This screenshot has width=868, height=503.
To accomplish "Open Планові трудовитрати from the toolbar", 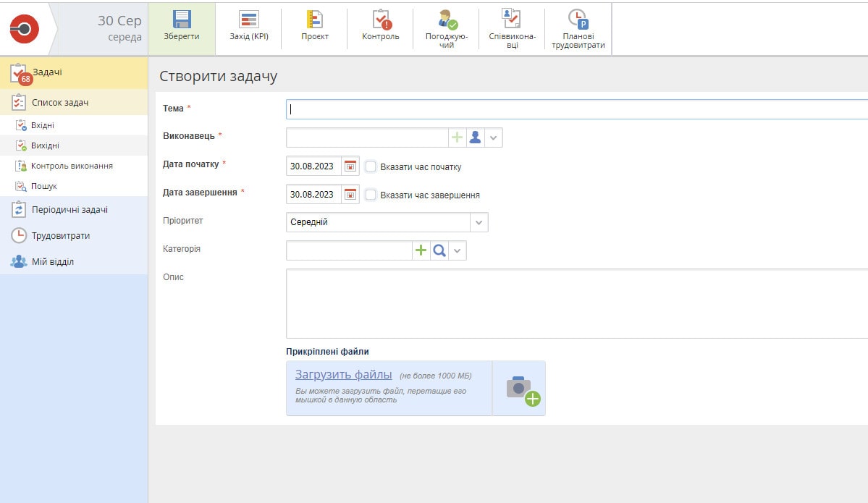I will coord(578,20).
